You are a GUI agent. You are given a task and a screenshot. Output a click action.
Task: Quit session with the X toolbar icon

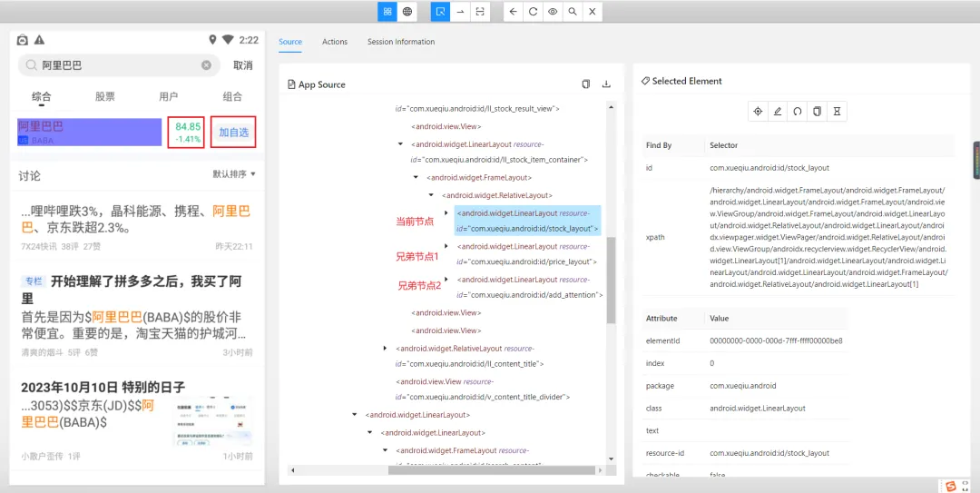point(592,11)
